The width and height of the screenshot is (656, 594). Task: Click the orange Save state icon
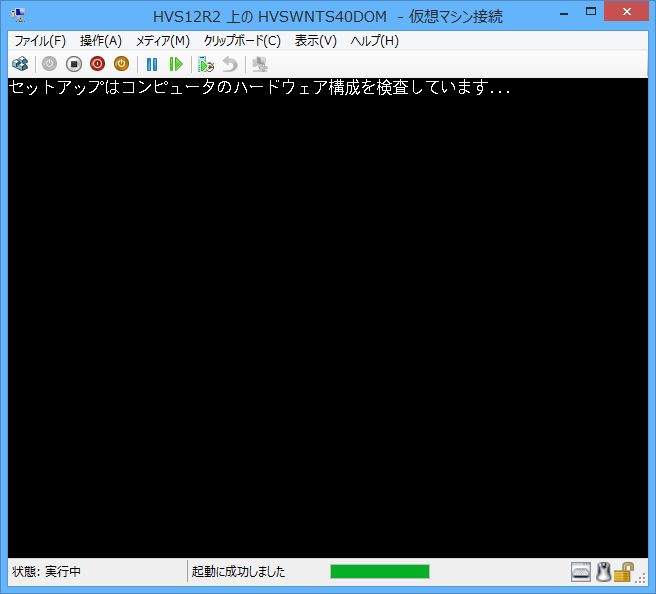[121, 64]
